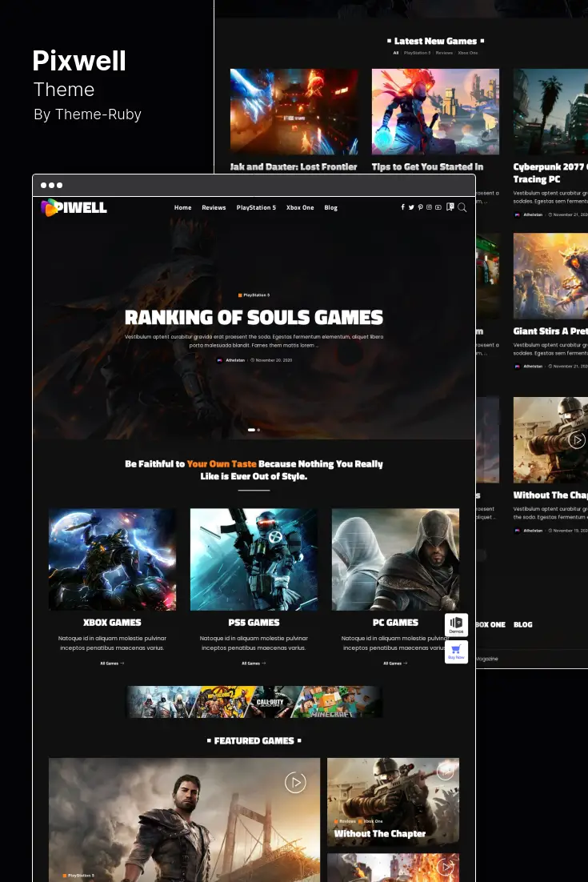Select the first hero slider dot
This screenshot has height=882, width=588.
tap(251, 430)
